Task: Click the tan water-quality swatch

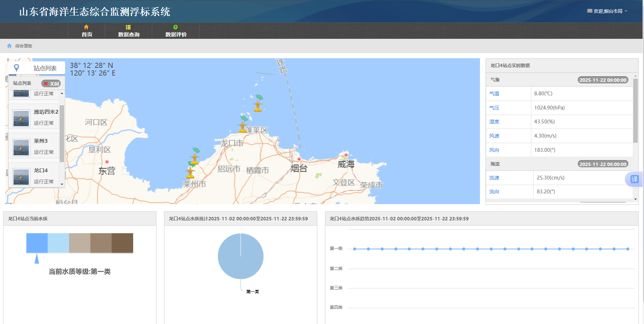Action: (x=101, y=243)
